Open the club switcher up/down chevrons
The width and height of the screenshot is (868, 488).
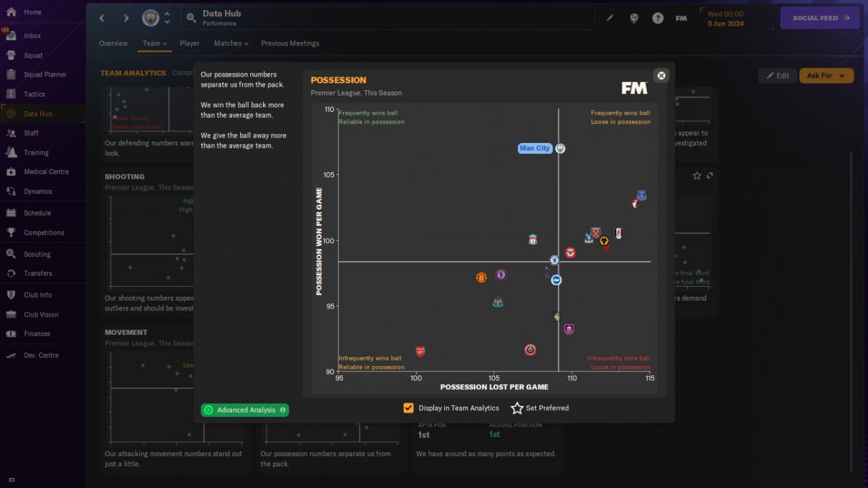coord(167,18)
